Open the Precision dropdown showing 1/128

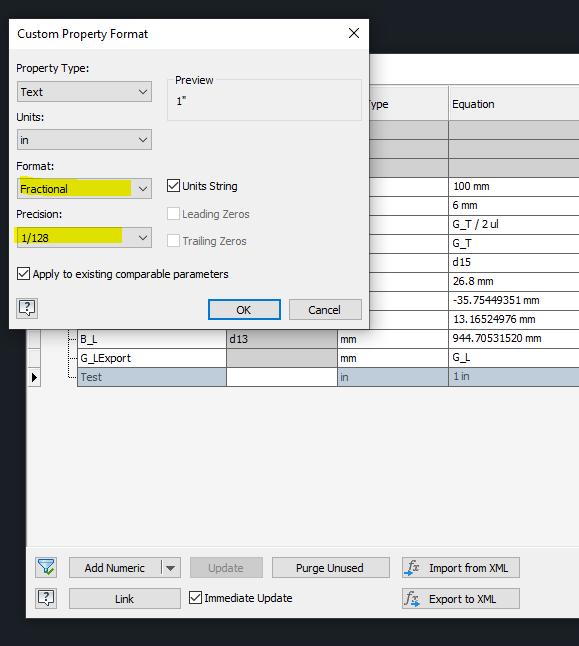84,237
